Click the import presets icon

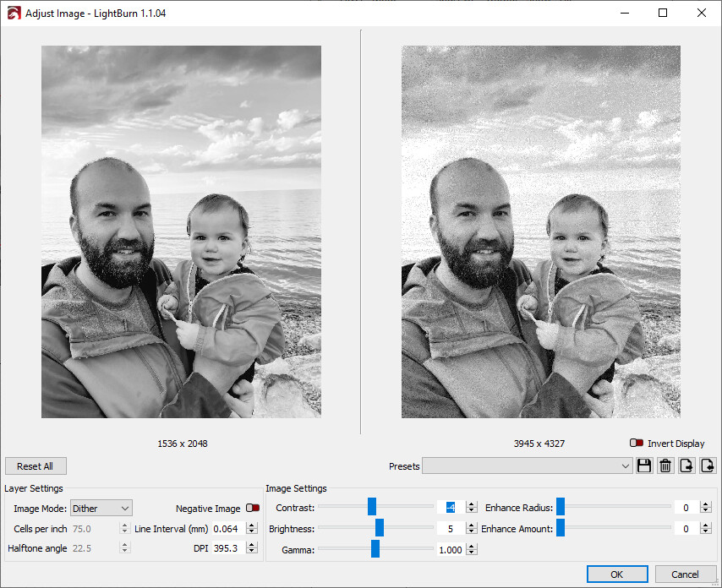708,465
